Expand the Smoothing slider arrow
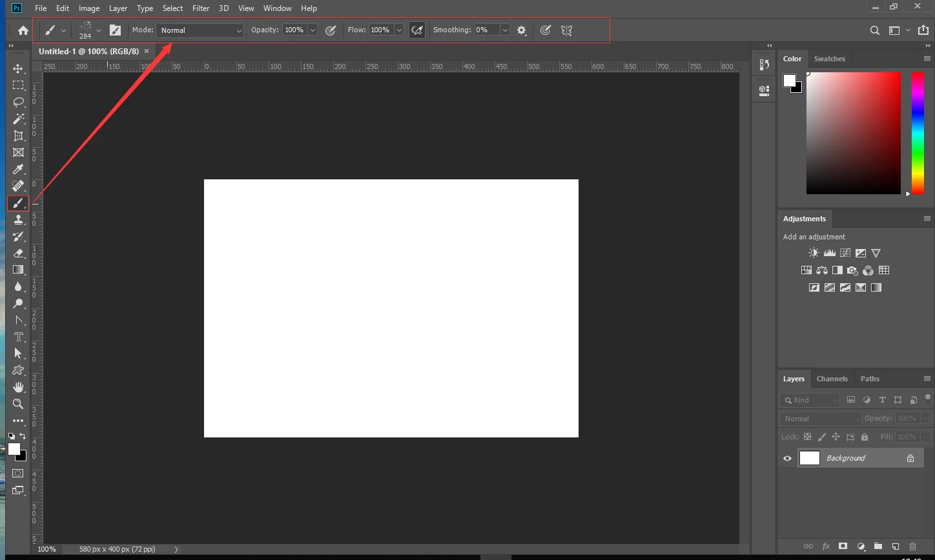This screenshot has height=560, width=935. [505, 30]
